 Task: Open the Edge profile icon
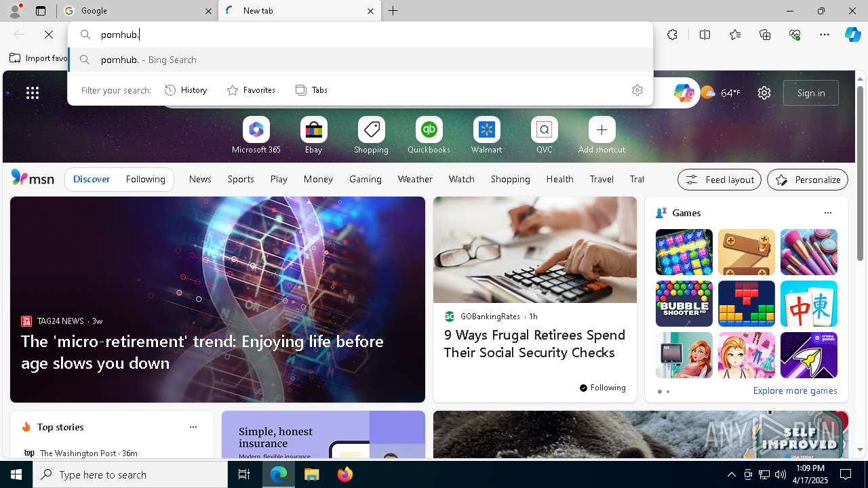click(14, 10)
